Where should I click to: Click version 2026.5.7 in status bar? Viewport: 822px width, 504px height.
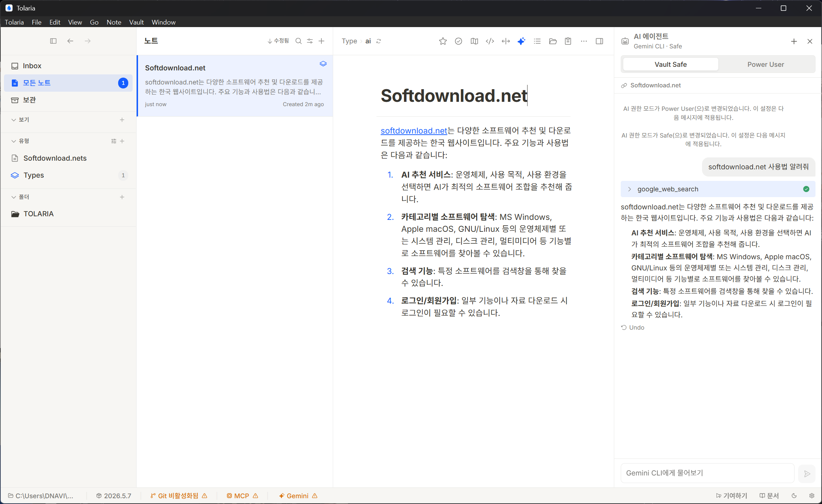pos(113,496)
